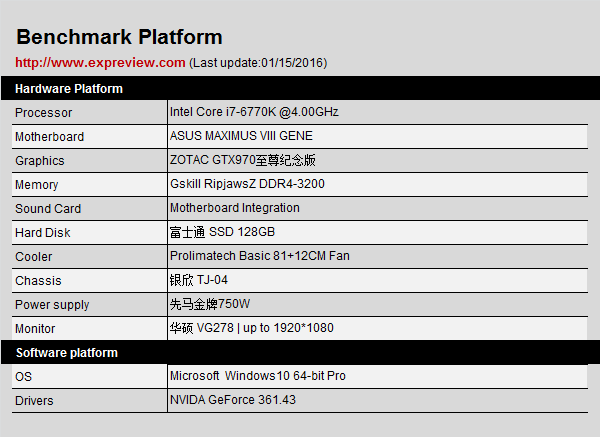
Task: Click the Motherboard row label
Action: tap(49, 137)
